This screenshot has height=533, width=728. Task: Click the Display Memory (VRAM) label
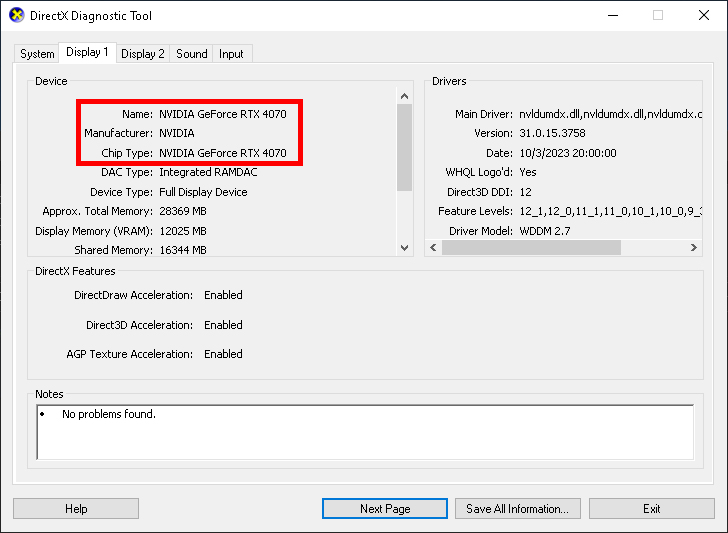click(94, 231)
